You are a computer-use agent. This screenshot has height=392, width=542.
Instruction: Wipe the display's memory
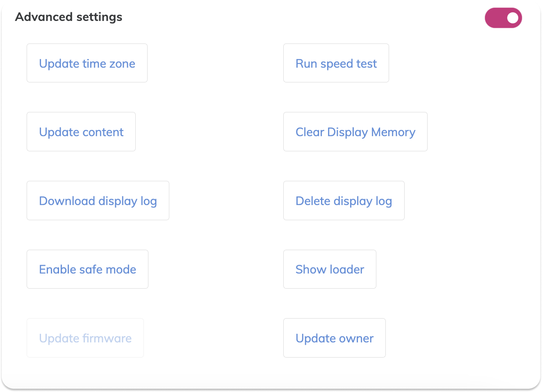click(355, 132)
